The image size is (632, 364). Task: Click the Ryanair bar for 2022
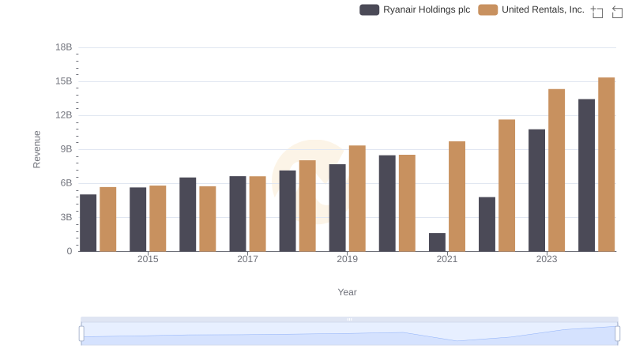(487, 224)
